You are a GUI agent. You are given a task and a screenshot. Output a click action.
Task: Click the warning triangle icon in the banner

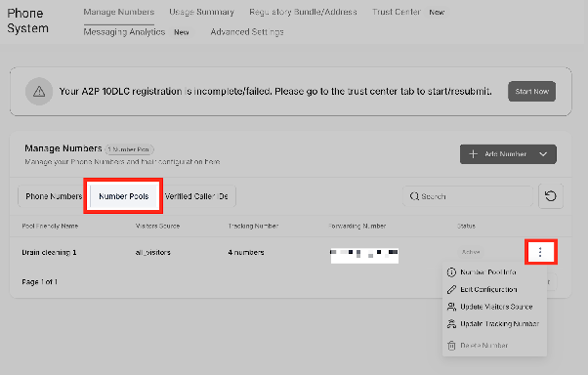point(39,92)
